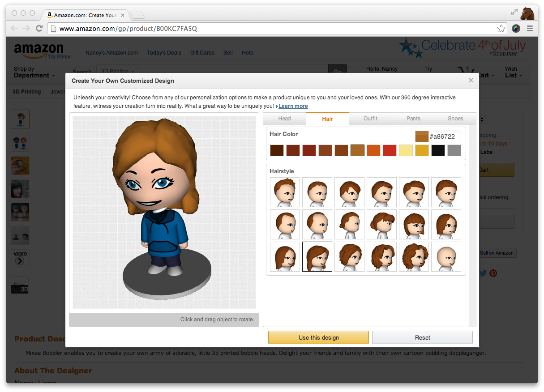This screenshot has width=544, height=392.
Task: Select the first spiky hairstyle
Action: [285, 192]
